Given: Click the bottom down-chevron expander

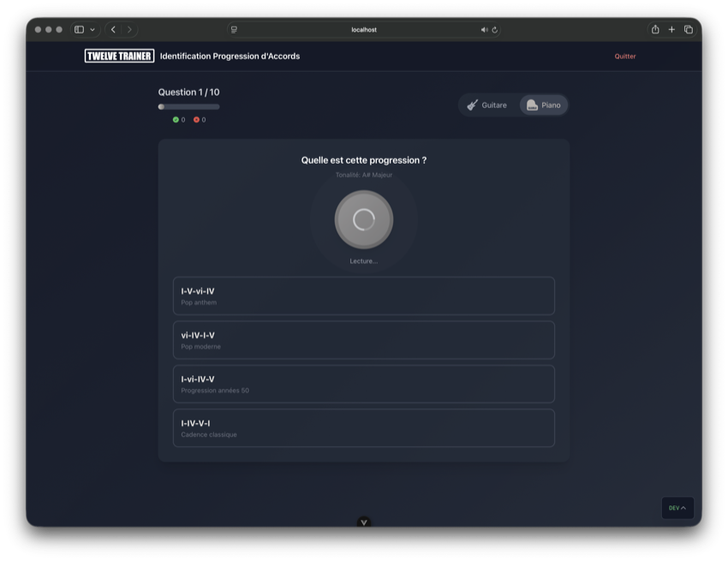Looking at the screenshot, I should [364, 522].
